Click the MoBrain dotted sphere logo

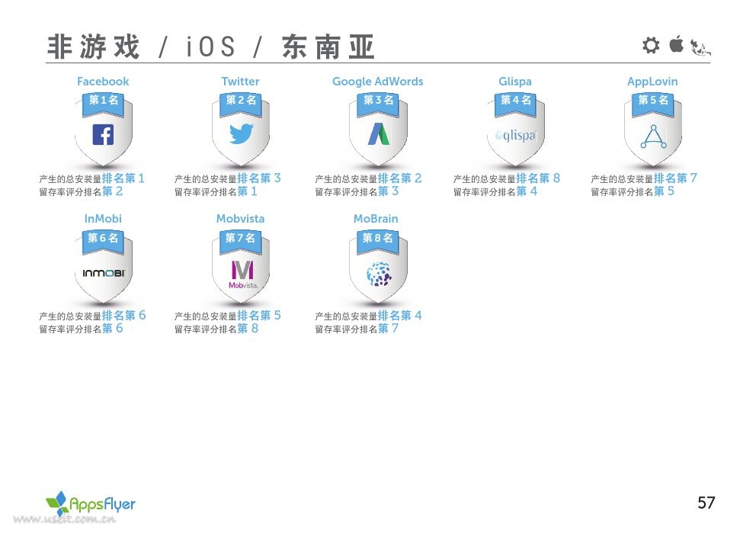pos(379,274)
